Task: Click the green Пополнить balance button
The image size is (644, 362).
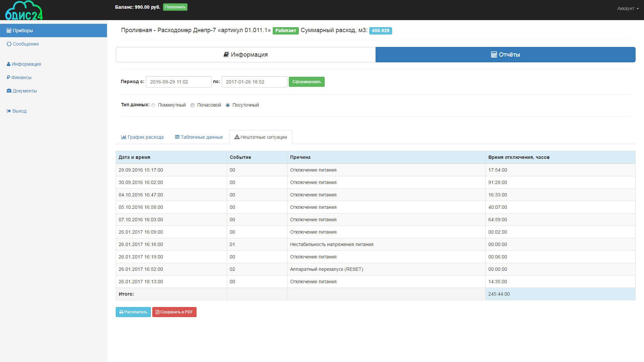Action: (175, 7)
